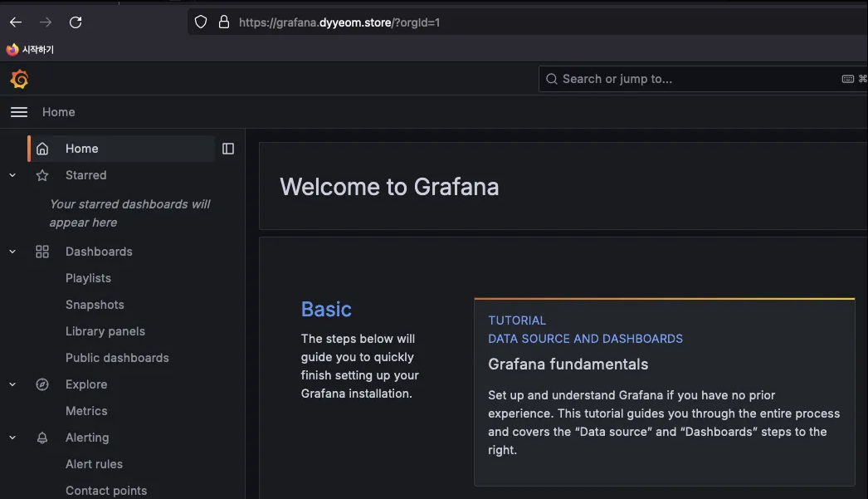
Task: Click the starred dashboards placeholder text
Action: pos(129,213)
